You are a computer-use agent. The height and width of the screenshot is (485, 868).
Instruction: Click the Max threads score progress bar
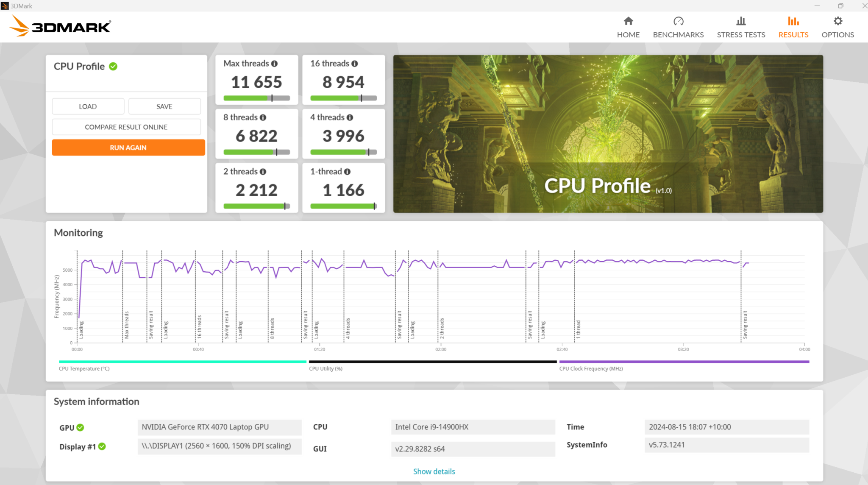point(256,98)
